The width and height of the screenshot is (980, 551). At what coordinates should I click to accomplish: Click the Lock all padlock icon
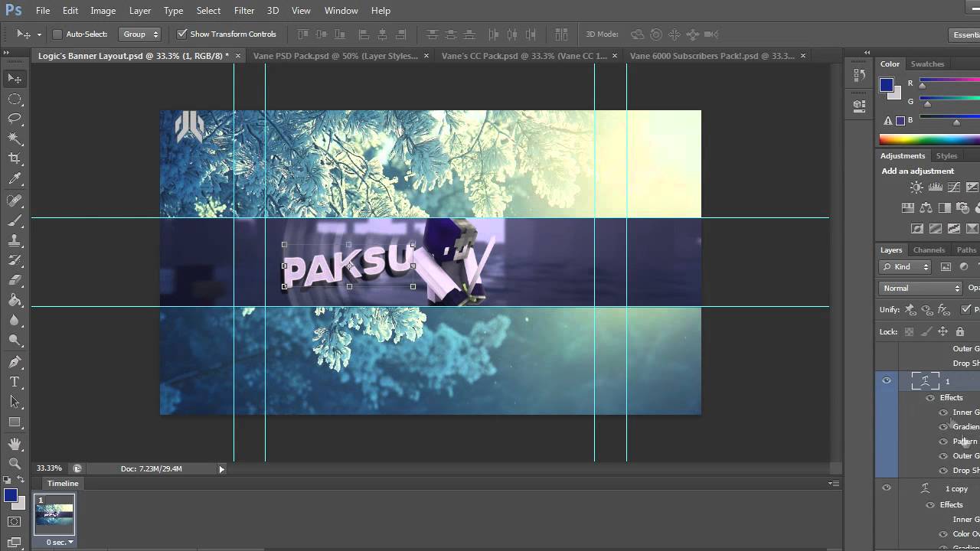tap(959, 331)
